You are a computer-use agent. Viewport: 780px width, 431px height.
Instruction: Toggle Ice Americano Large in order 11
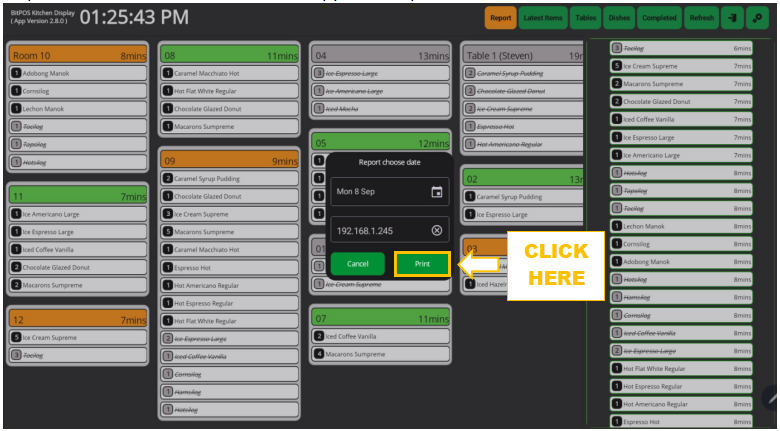(x=78, y=214)
